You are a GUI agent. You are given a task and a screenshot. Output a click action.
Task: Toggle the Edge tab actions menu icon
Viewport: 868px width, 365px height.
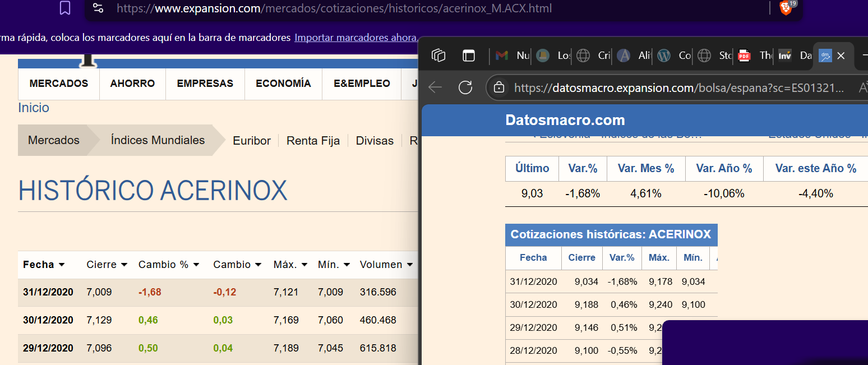tap(468, 56)
